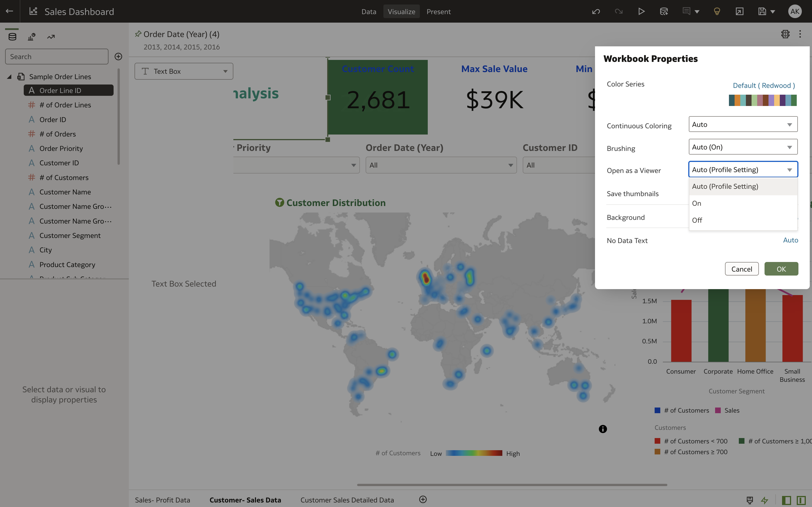Click the OK button in Workbook Properties

(781, 269)
